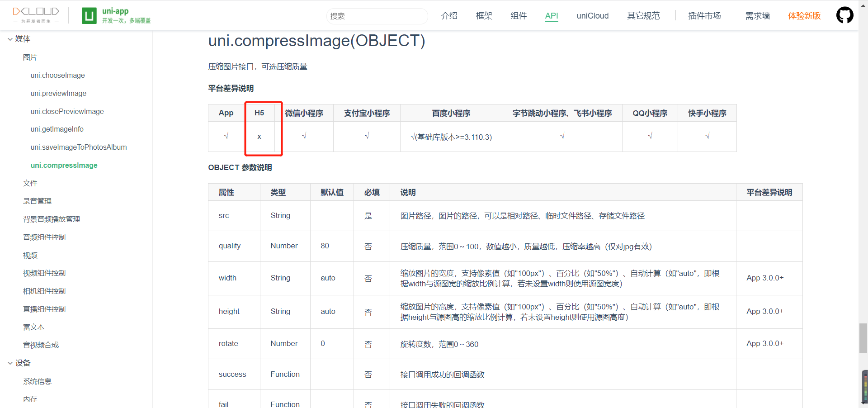Image resolution: width=868 pixels, height=408 pixels.
Task: Click the DCloud logo
Action: point(35,14)
